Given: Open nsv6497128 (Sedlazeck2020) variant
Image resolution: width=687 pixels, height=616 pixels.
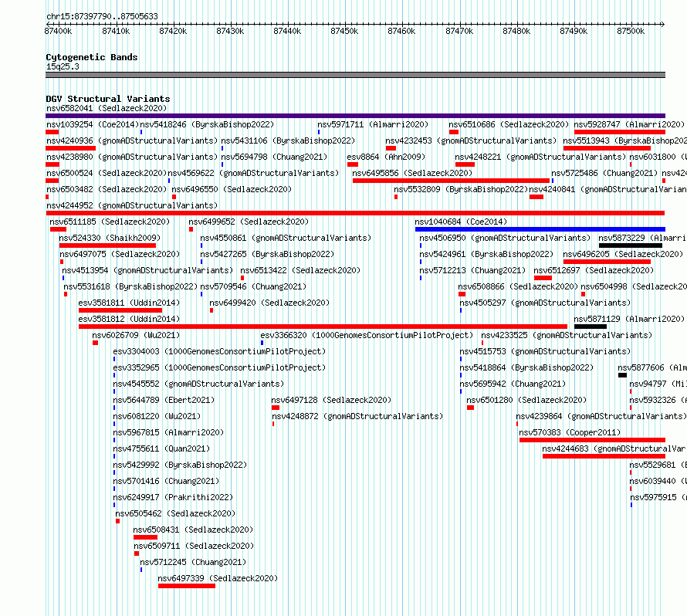Looking at the screenshot, I should coord(331,400).
